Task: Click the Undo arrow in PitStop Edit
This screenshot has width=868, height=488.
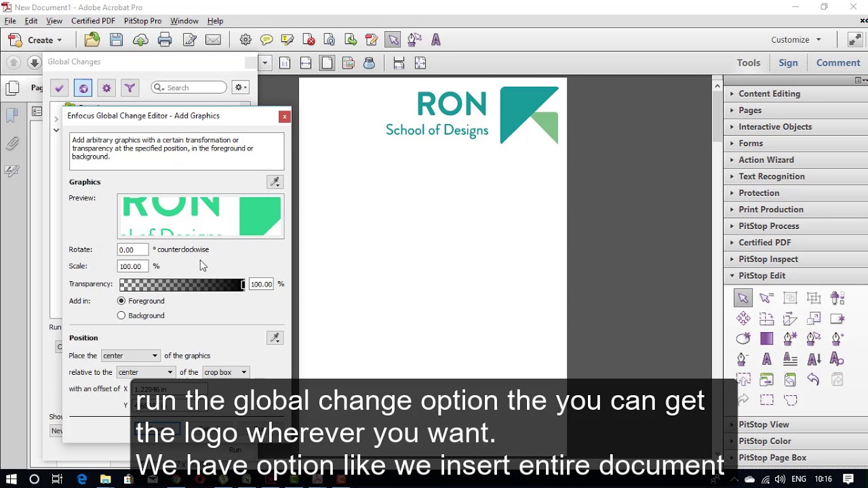Action: pyautogui.click(x=814, y=380)
